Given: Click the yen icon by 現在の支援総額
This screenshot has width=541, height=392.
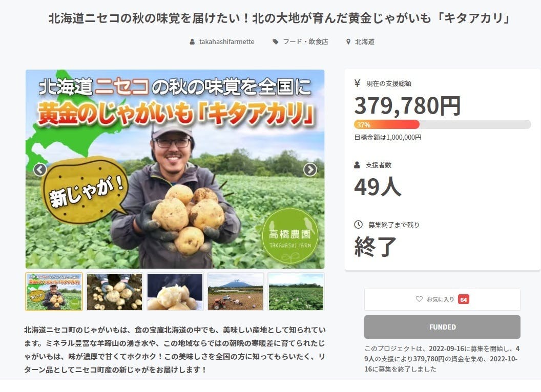Looking at the screenshot, I should pyautogui.click(x=357, y=83).
